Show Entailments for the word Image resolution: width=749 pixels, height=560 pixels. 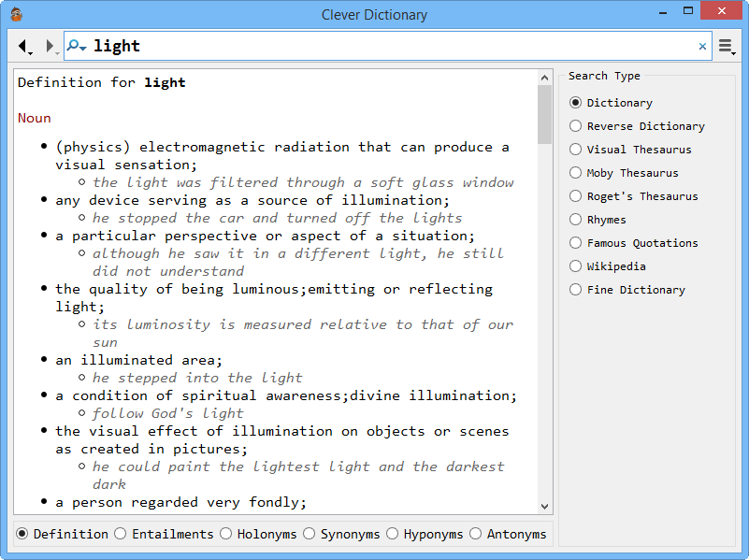[164, 534]
